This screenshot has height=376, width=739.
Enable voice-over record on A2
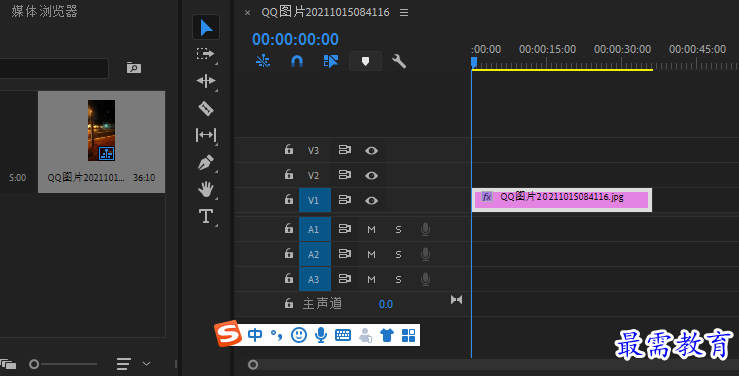425,254
